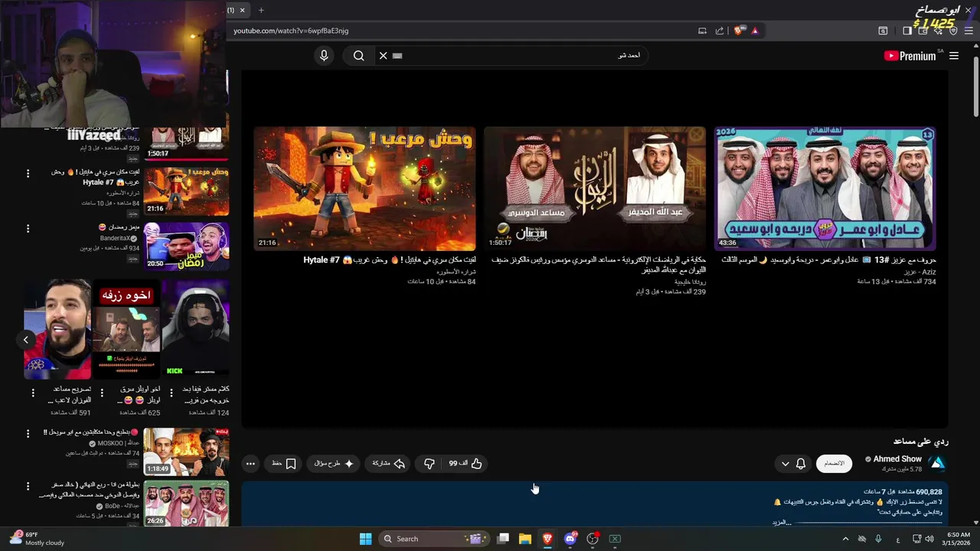Open the Brave VPN shield icon

tap(953, 31)
